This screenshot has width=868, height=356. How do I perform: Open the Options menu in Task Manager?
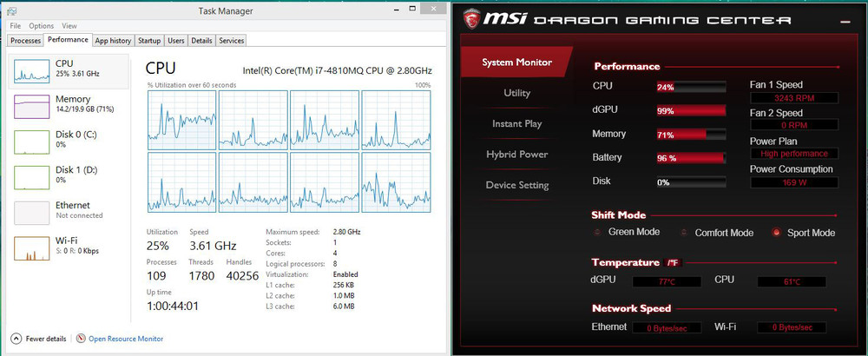pyautogui.click(x=42, y=26)
